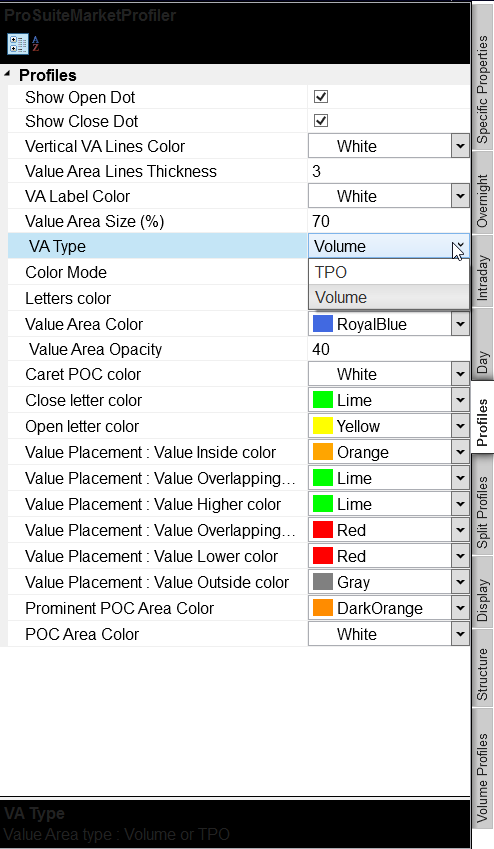Close the VA Type dropdown arrow
Screen dimensions: 494x849
click(x=460, y=246)
